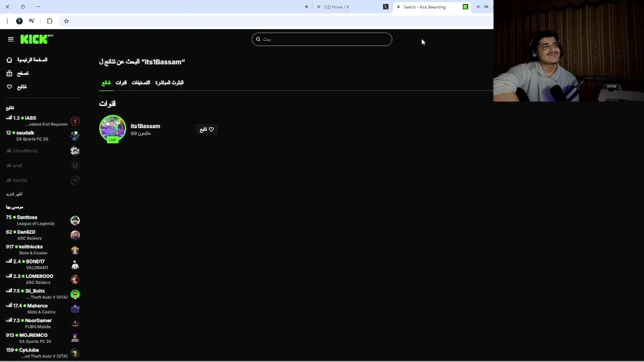644x362 pixels.
Task: Open NoorGamer channel avatar
Action: click(x=75, y=323)
